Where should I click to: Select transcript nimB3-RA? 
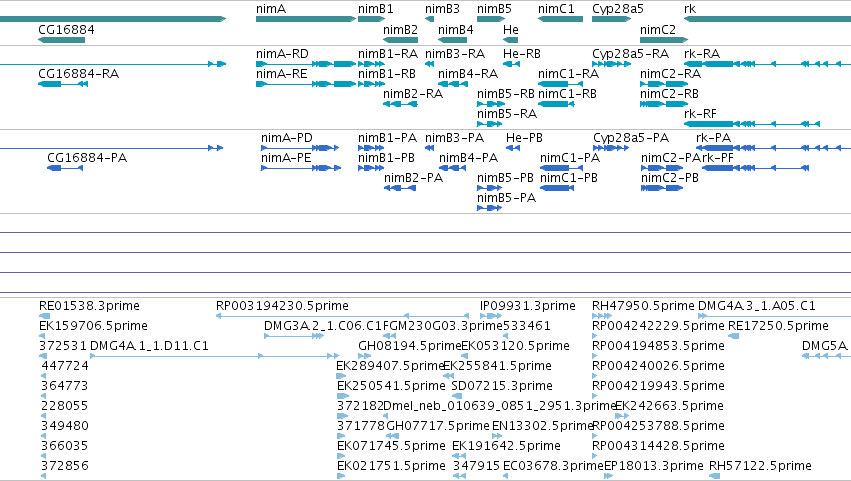pos(429,64)
